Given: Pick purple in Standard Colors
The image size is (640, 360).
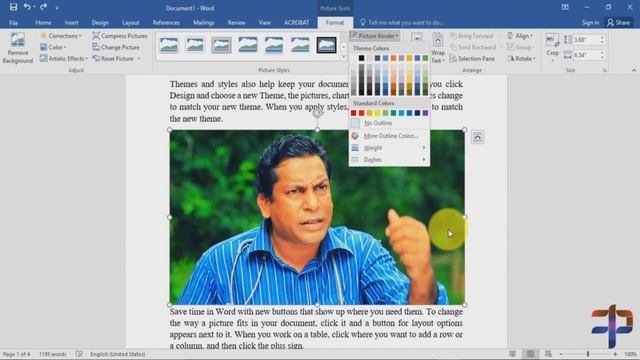Looking at the screenshot, I should coord(425,113).
